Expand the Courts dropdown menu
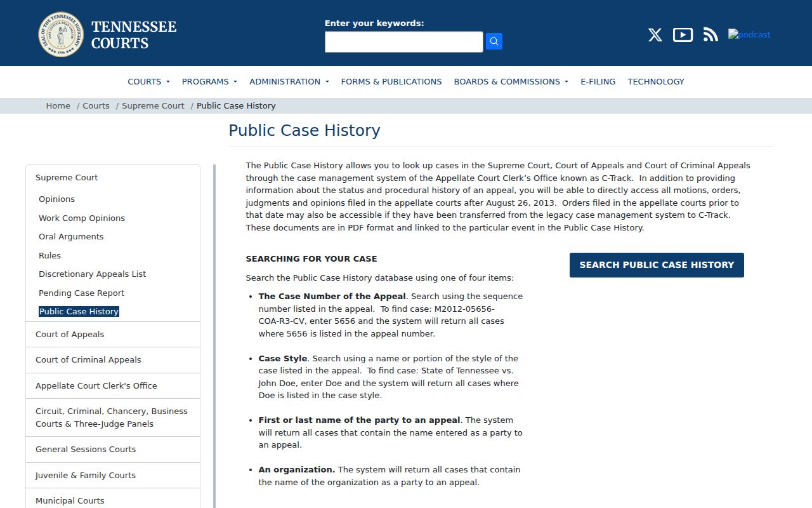The height and width of the screenshot is (508, 812). (x=148, y=81)
